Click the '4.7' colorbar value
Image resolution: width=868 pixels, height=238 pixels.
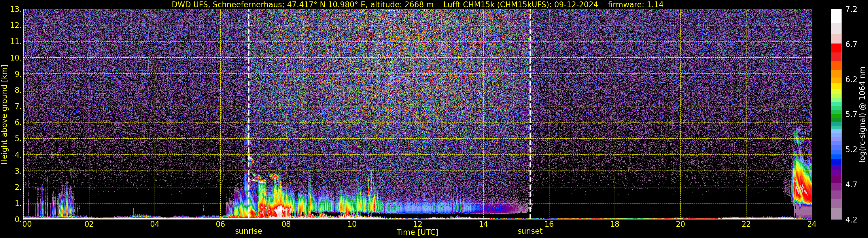click(x=851, y=185)
